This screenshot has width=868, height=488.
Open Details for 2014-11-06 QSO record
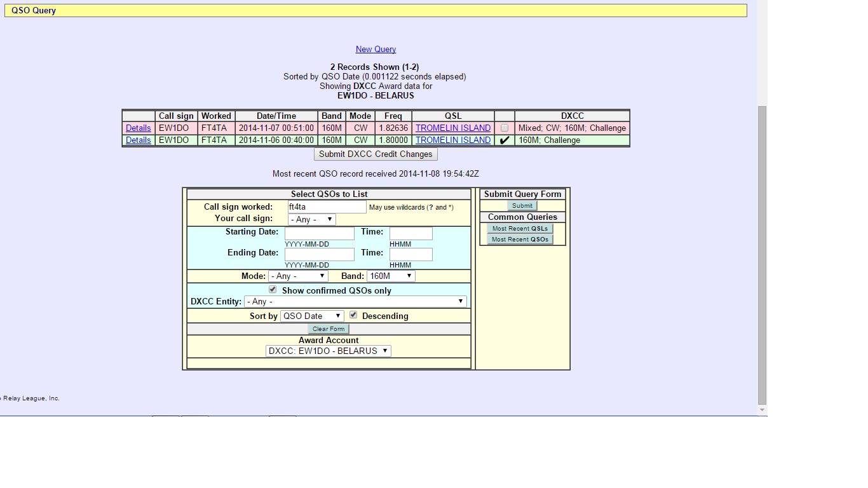pos(138,140)
